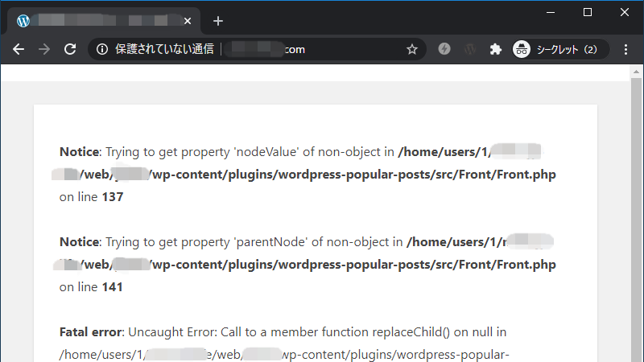Click the dimmed WordPress extension icon
644x362 pixels.
470,49
